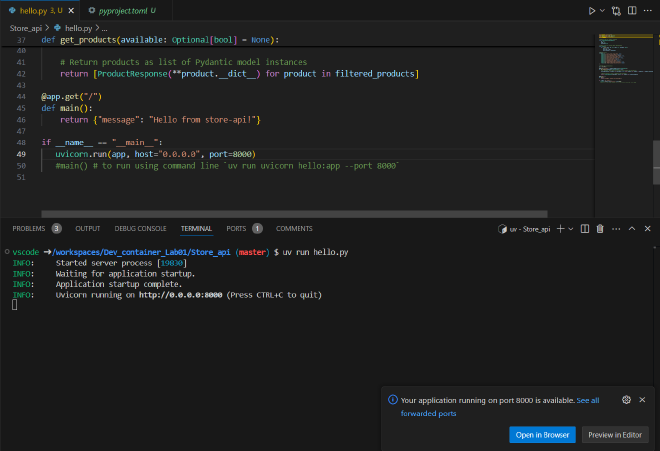The image size is (660, 451).
Task: Select the Store_api breadcrumb folder
Action: click(26, 28)
